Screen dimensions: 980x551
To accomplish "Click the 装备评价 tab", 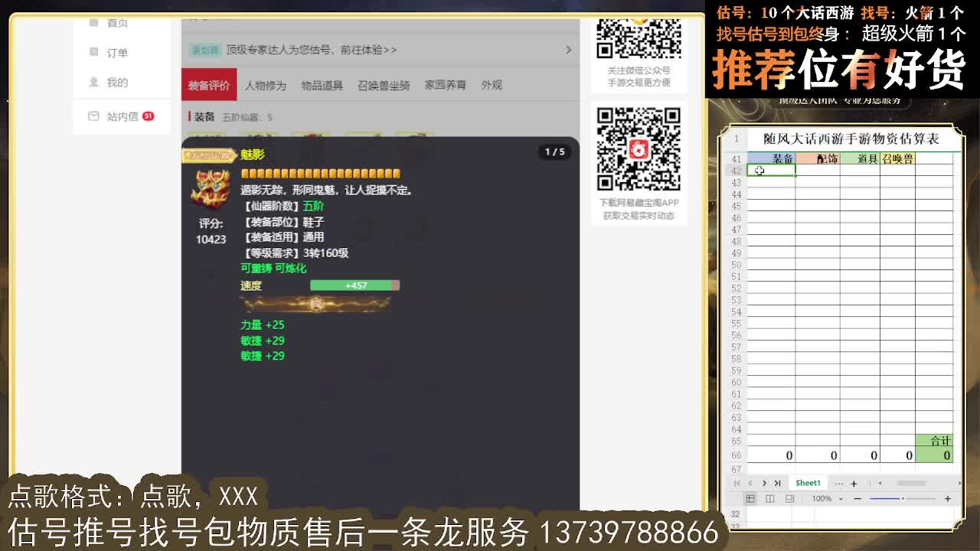I will [x=209, y=85].
